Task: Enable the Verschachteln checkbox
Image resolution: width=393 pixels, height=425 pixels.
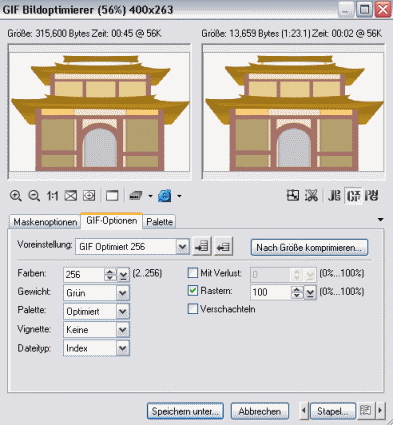Action: [192, 309]
